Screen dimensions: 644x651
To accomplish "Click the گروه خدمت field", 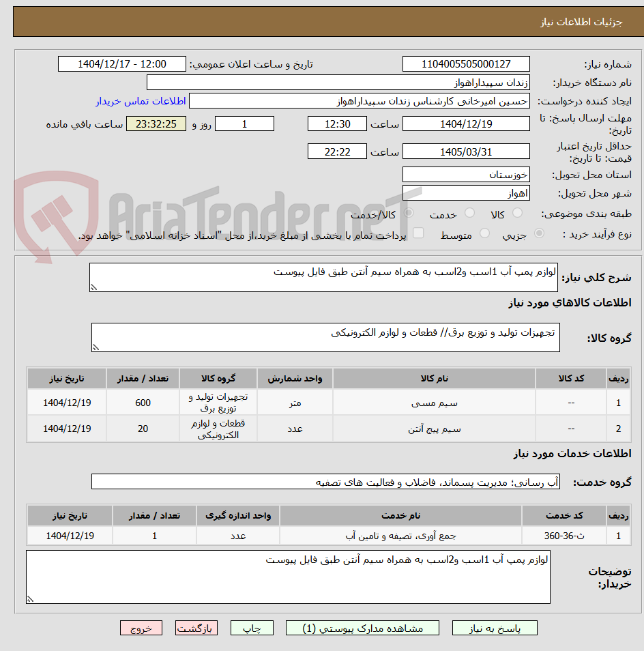I will tap(325, 482).
